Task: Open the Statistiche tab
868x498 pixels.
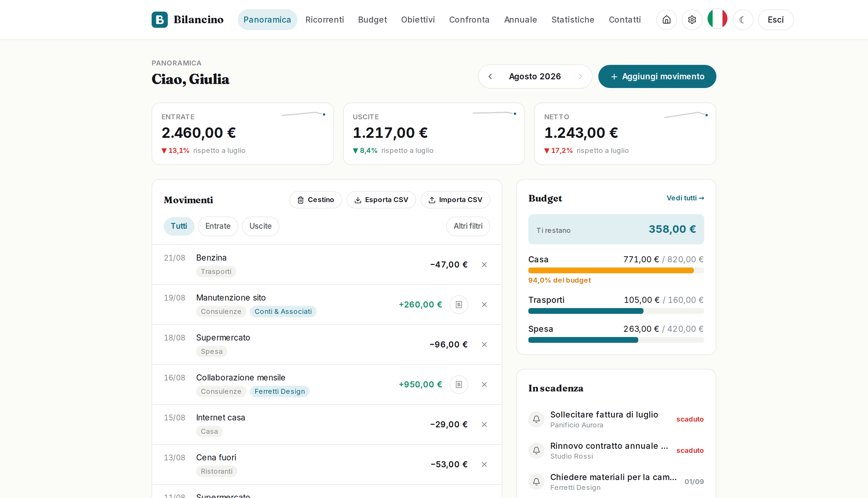Action: point(573,19)
